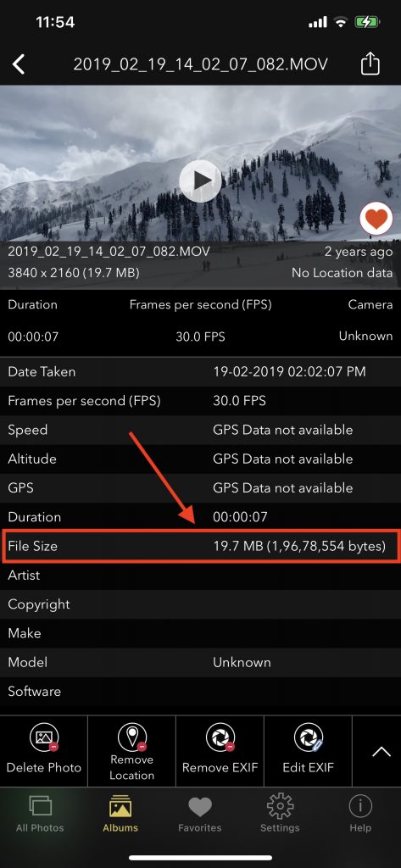Play the snowy mountain video
This screenshot has width=401, height=868.
tap(200, 181)
